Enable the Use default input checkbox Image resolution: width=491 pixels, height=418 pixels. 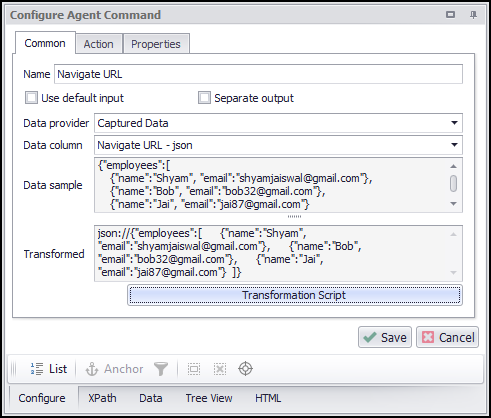pyautogui.click(x=31, y=98)
